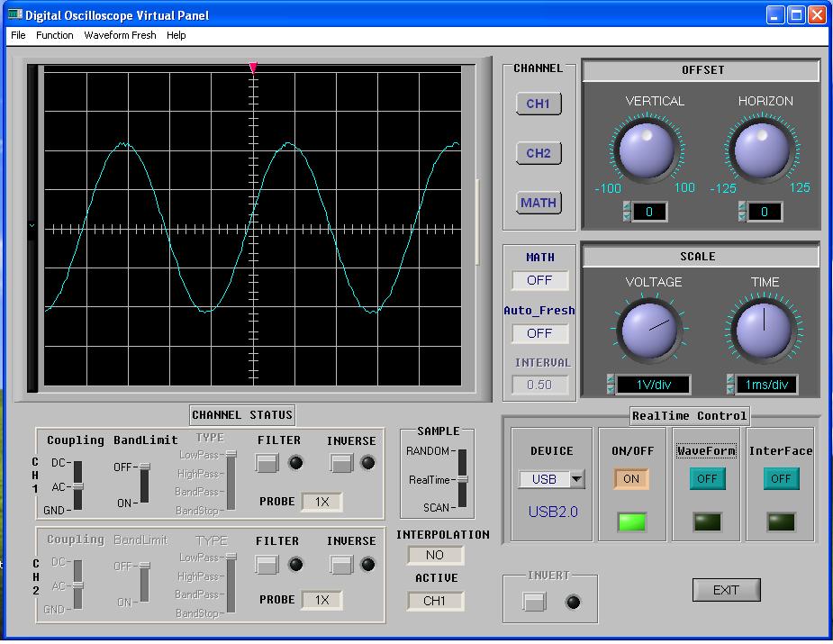Click the Time scale knob
Screen dimensions: 833x644
(763, 331)
